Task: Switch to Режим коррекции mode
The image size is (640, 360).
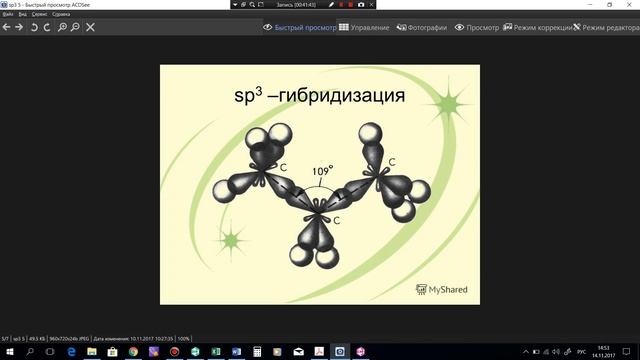Action: coord(537,27)
